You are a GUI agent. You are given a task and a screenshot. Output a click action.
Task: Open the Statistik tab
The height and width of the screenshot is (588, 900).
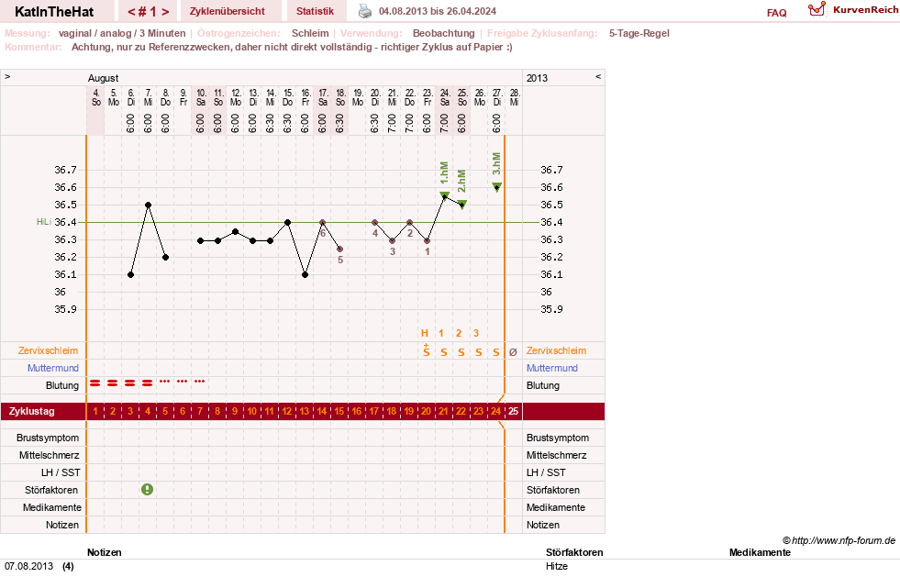coord(315,11)
